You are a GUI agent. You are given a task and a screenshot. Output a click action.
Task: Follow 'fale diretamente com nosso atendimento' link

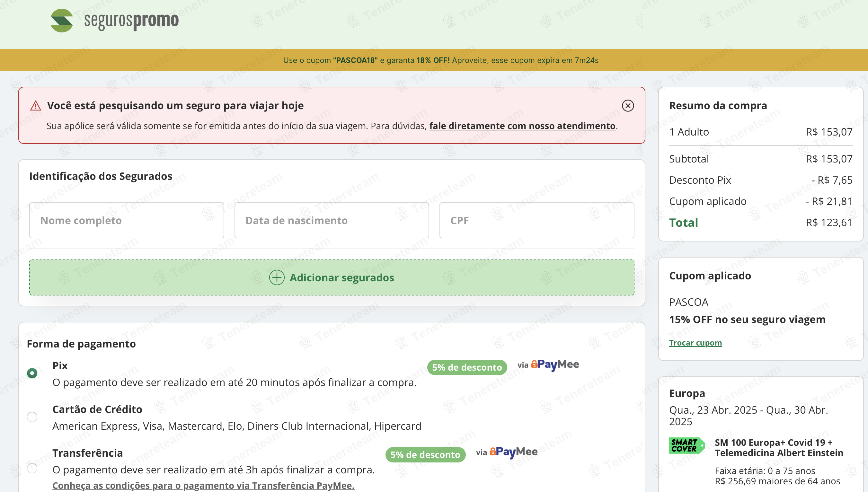point(522,126)
